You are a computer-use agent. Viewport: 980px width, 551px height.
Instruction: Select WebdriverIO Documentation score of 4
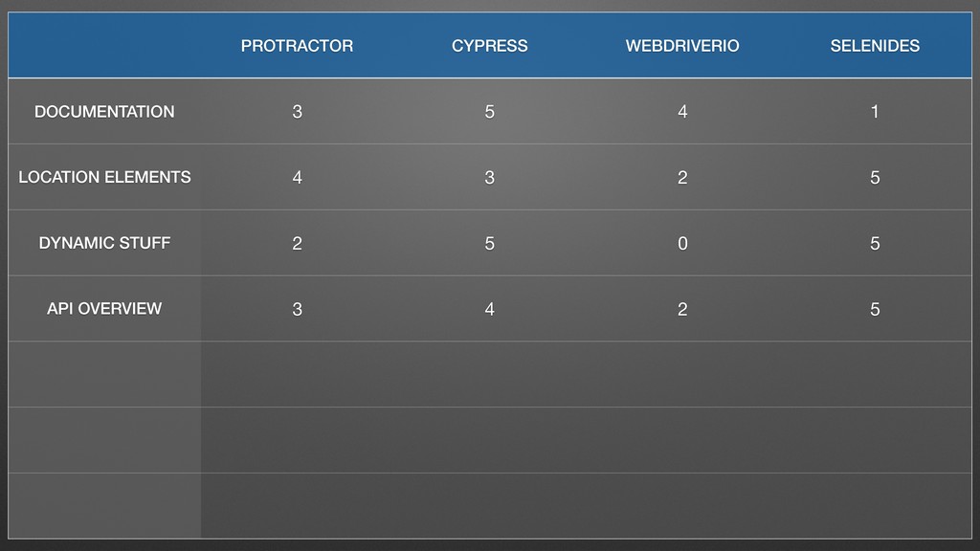point(681,112)
